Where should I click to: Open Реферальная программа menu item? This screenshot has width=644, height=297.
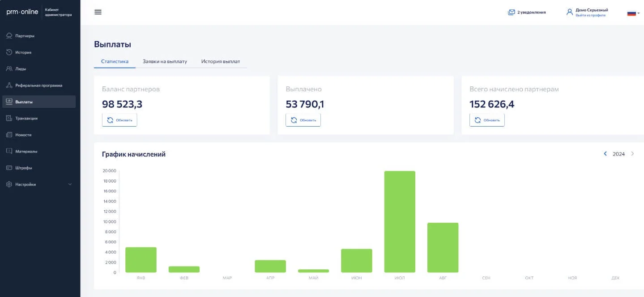coord(39,85)
